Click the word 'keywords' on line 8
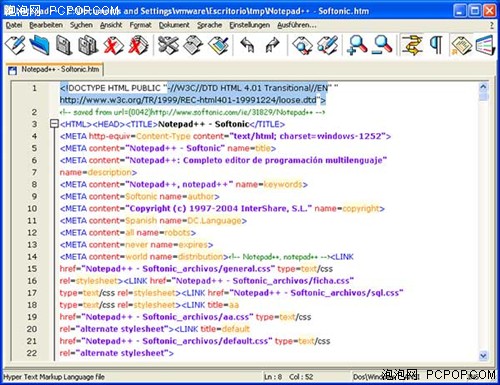Screen dimensions: 500x385 (x=283, y=184)
